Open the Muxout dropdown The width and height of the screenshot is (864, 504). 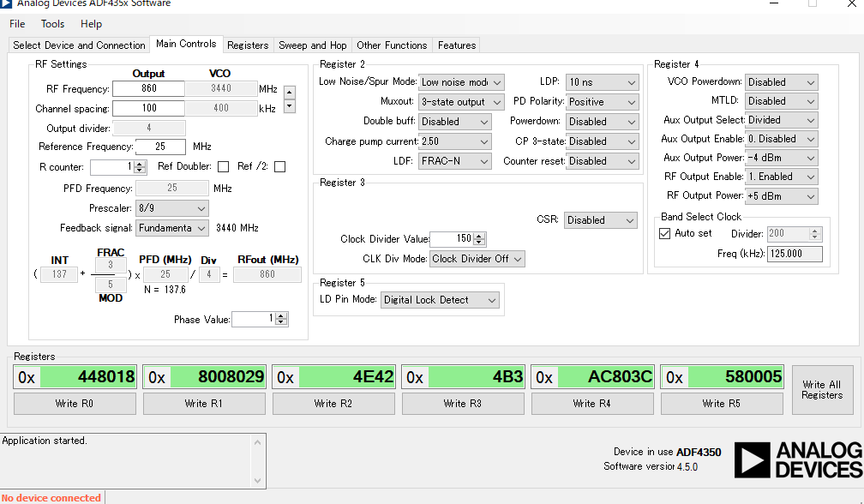[461, 102]
